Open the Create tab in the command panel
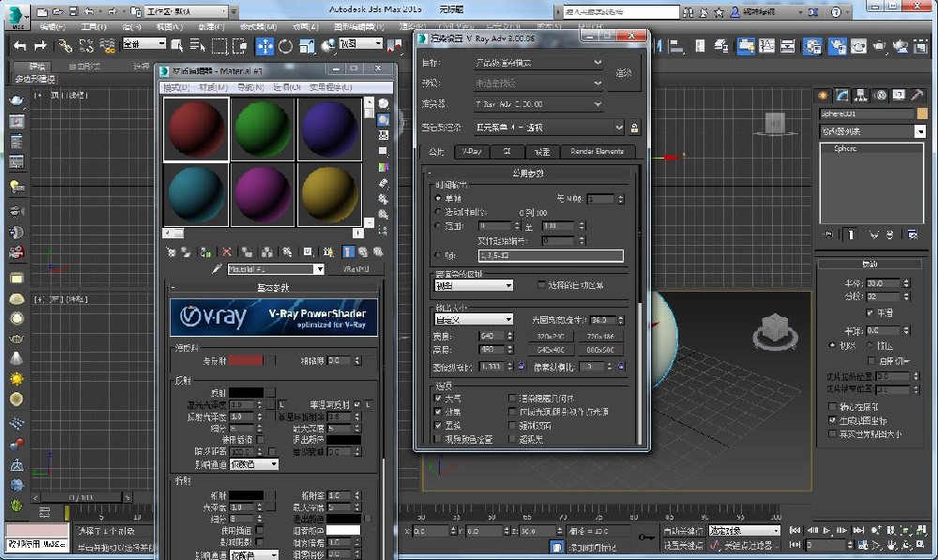 tap(824, 95)
